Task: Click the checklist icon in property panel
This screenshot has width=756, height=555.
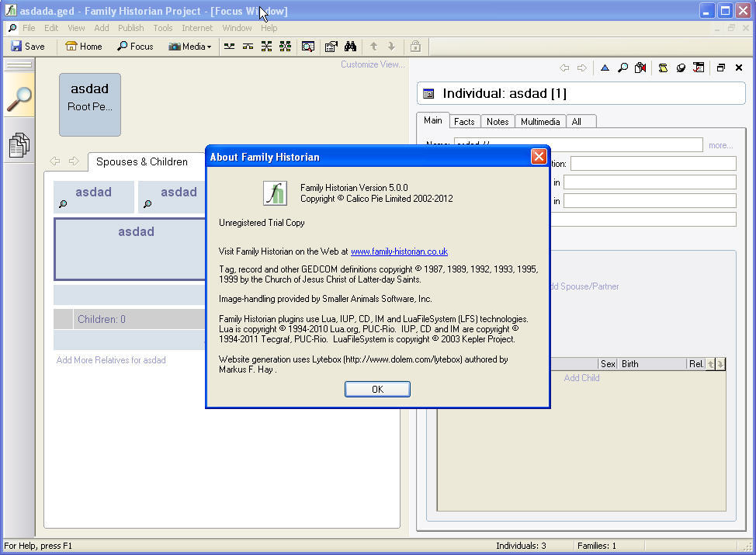Action: (x=699, y=68)
